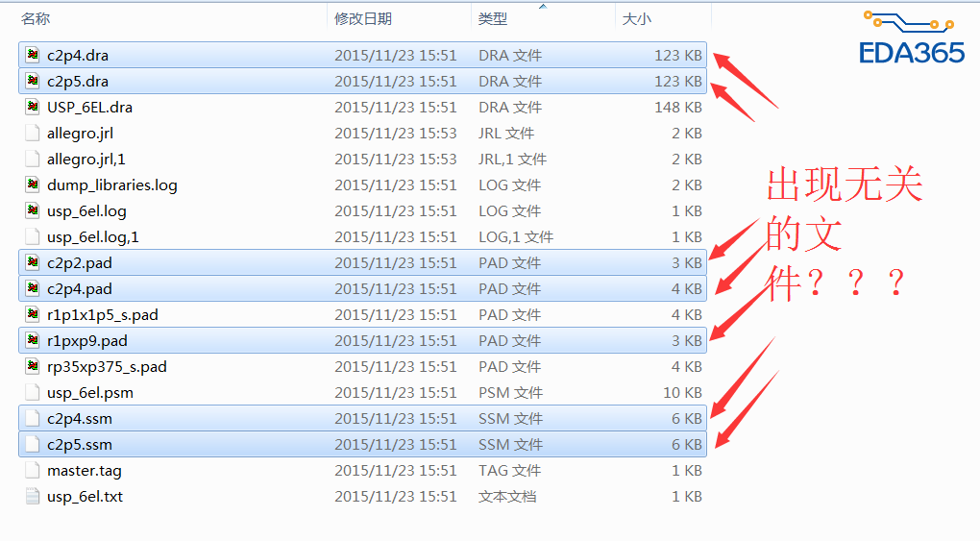Select the file name dump_libraries.log
Screen dimensions: 980x541
pyautogui.click(x=111, y=185)
